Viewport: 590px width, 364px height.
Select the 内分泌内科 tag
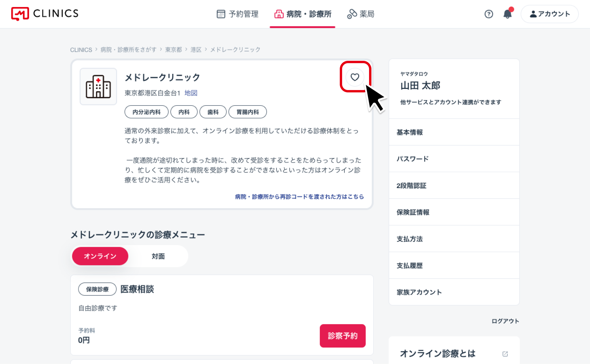coord(147,112)
